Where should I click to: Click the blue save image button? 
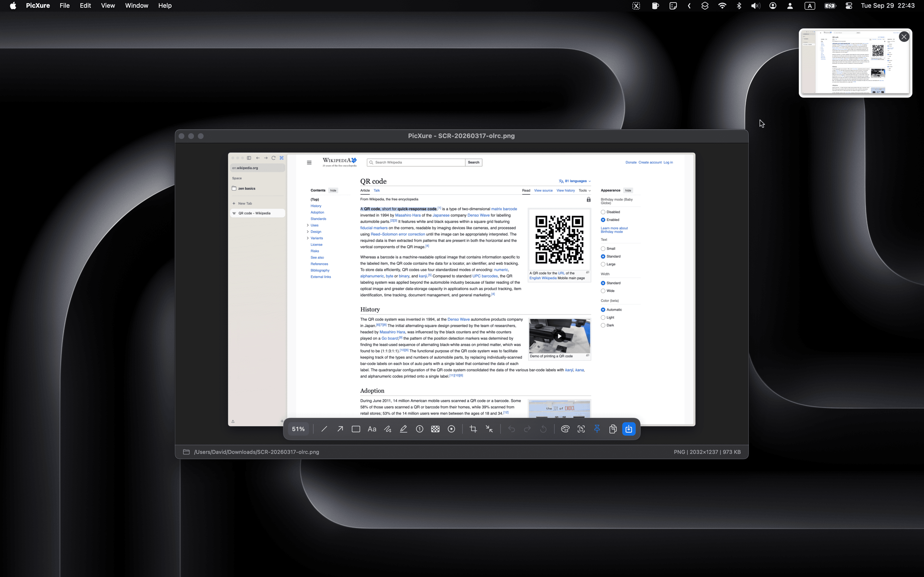pyautogui.click(x=629, y=429)
